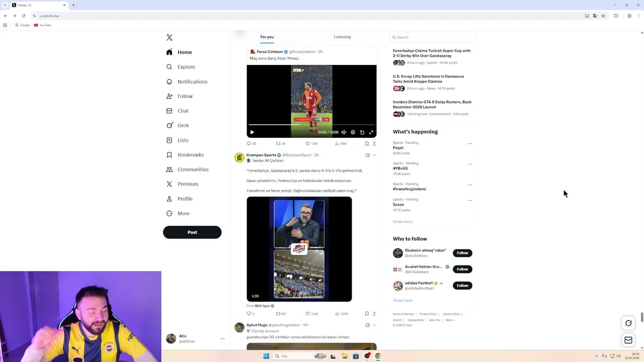Click the black Post button
This screenshot has height=362, width=644.
coord(192,232)
